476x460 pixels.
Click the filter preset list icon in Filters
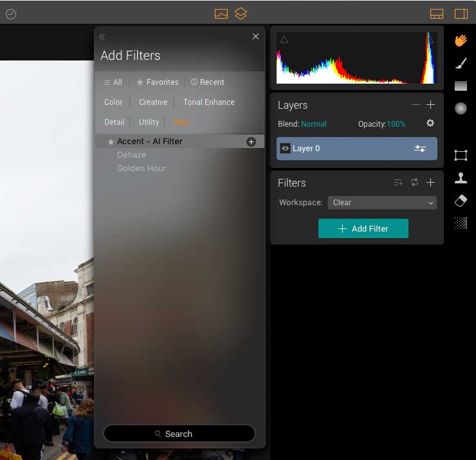398,183
